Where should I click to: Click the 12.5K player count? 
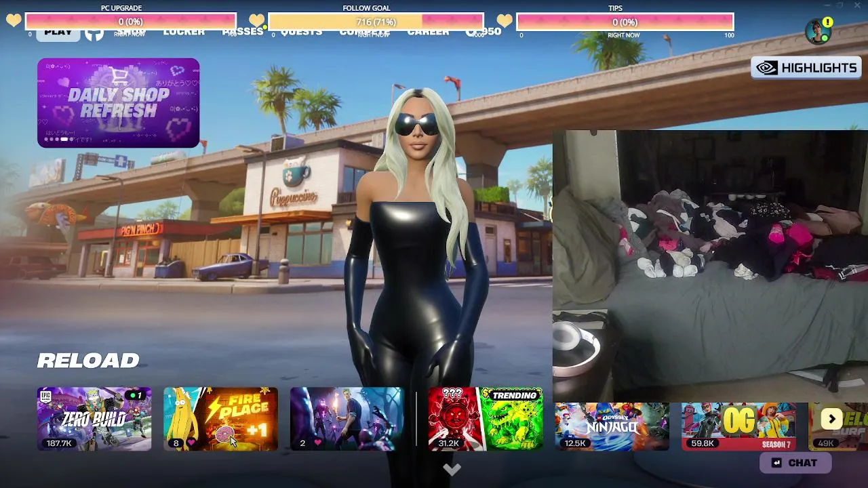(x=575, y=443)
